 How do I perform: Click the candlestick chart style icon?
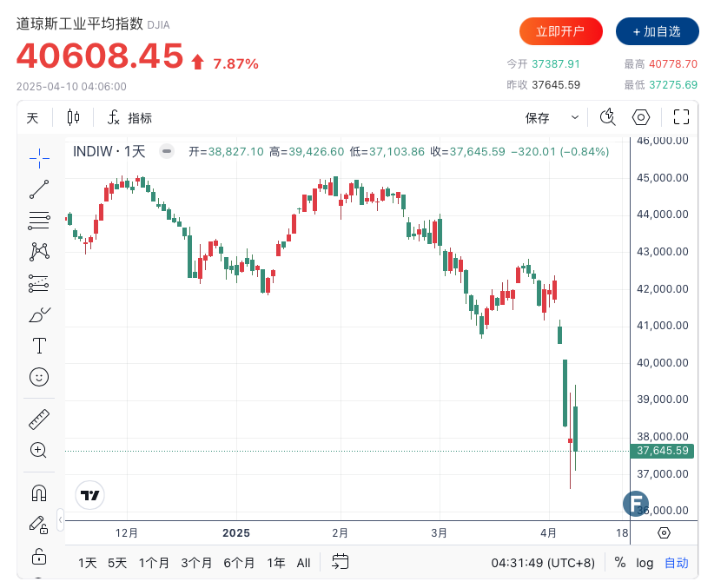(x=73, y=117)
